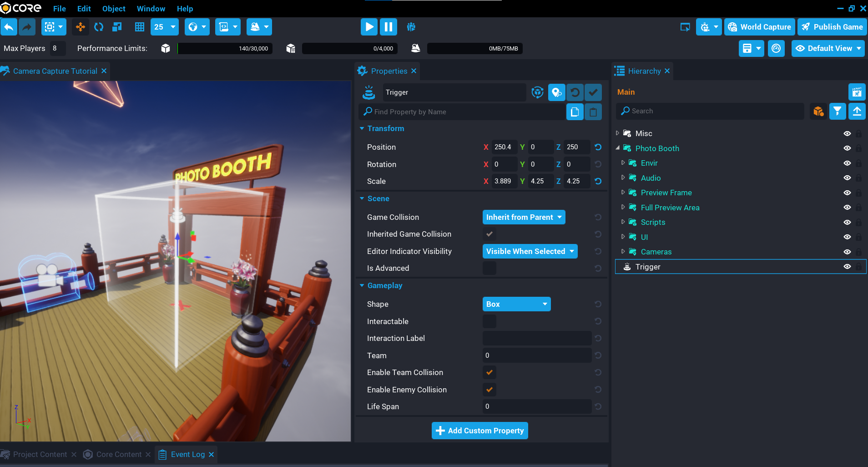Open the Shape Box dropdown
The width and height of the screenshot is (868, 467).
pos(516,304)
